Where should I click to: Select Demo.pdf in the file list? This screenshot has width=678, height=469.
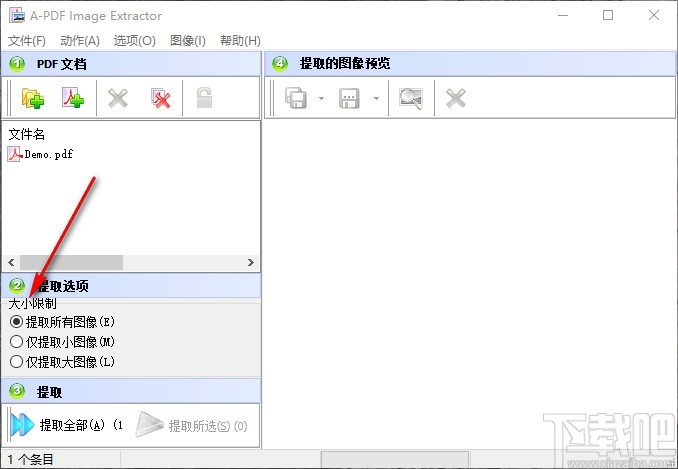pyautogui.click(x=40, y=154)
